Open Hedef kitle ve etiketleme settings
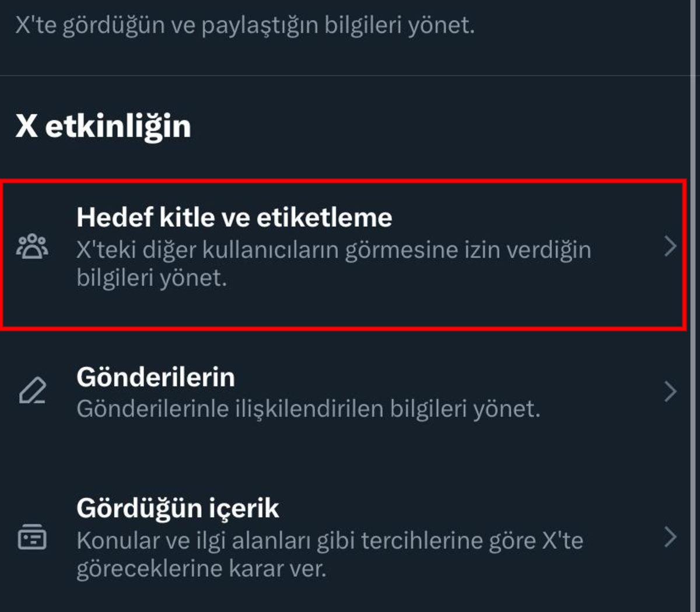700x612 pixels. click(x=234, y=217)
